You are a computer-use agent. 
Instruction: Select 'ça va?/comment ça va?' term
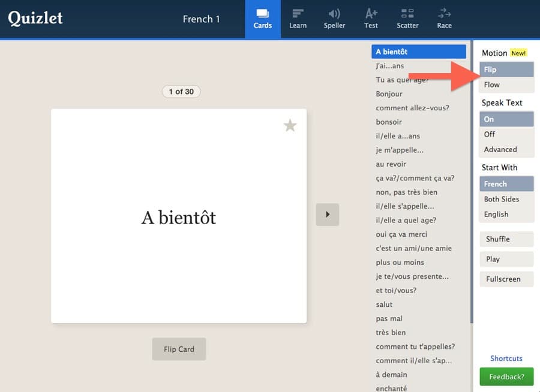tap(419, 178)
